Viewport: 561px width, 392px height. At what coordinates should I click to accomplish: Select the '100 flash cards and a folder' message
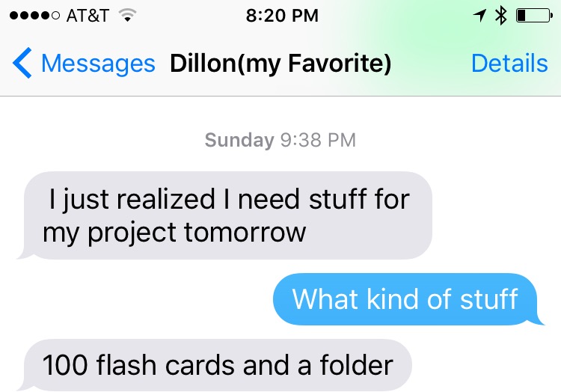215,365
